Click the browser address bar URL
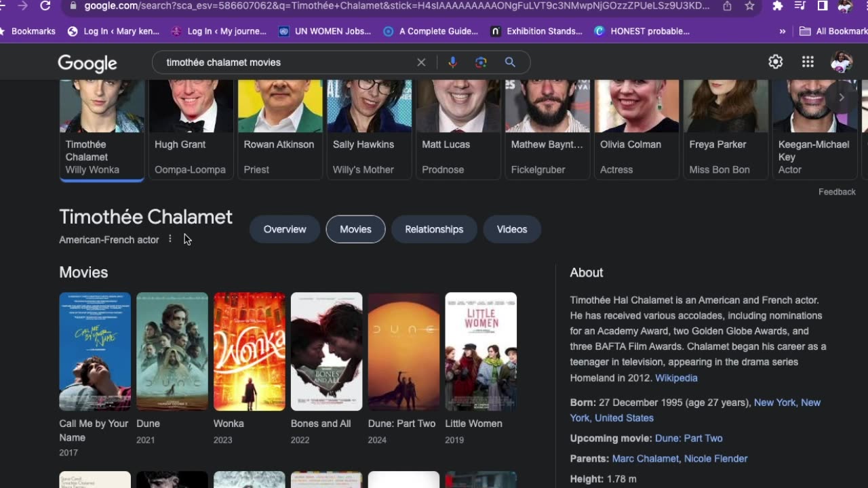 [397, 6]
